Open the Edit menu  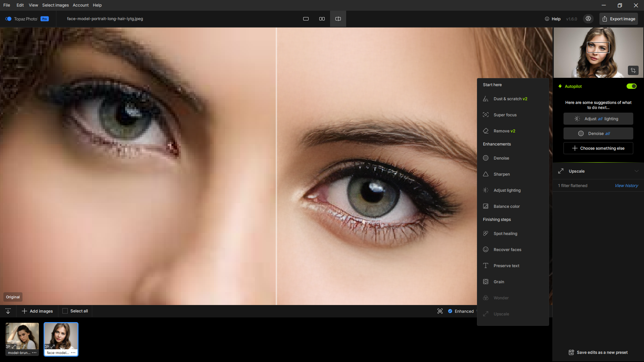click(20, 5)
